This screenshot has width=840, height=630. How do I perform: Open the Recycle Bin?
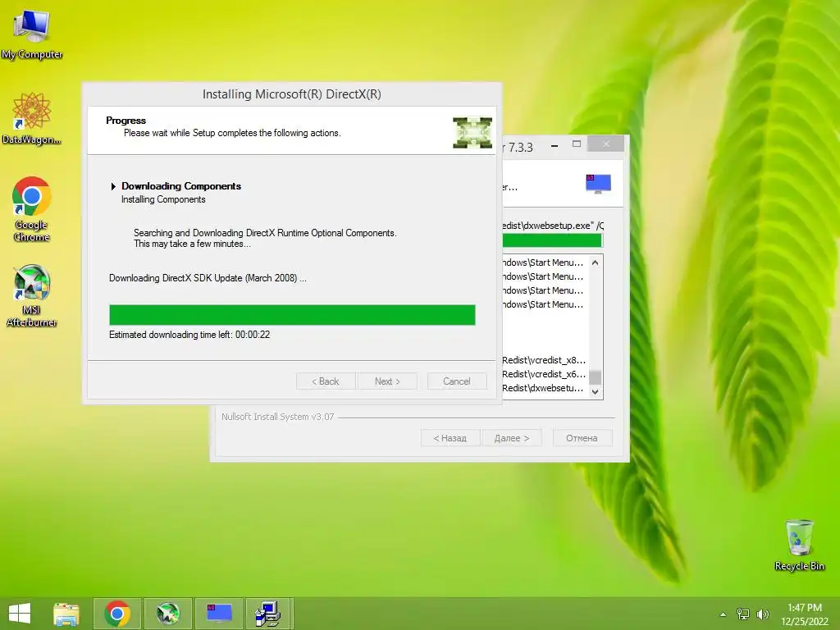[799, 546]
